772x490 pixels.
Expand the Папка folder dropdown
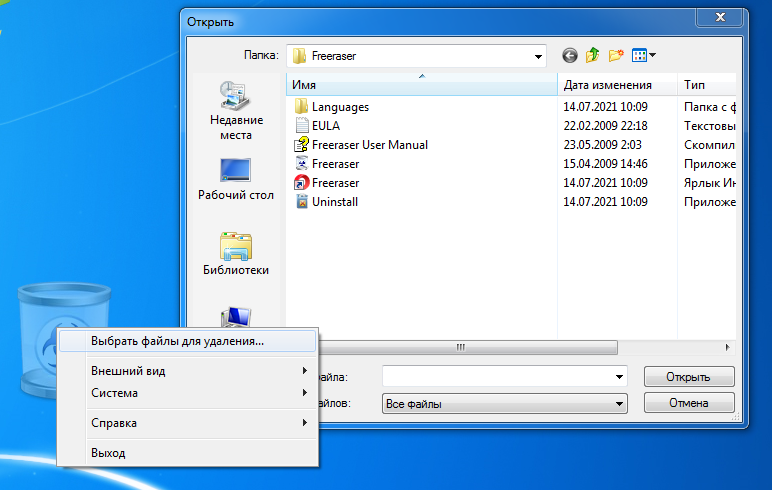coord(538,56)
